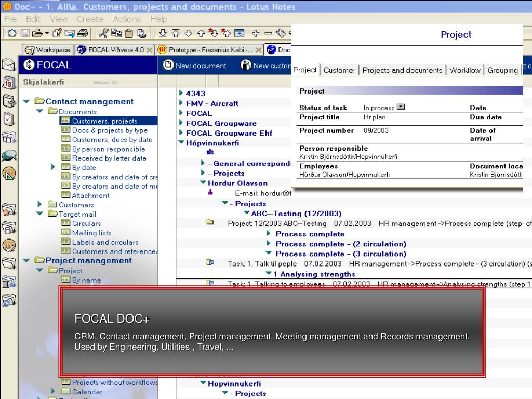The height and width of the screenshot is (399, 532).
Task: Open Status of task dropdown arrow
Action: click(401, 107)
